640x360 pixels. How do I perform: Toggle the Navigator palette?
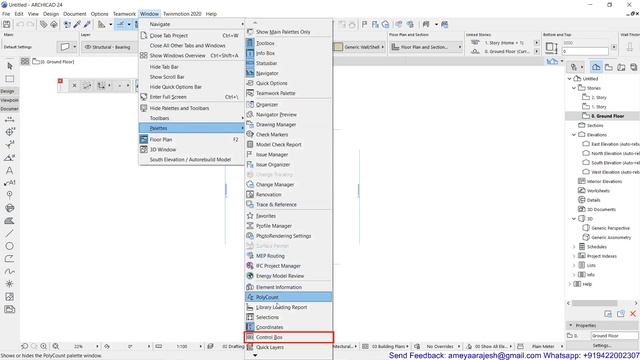pos(288,73)
